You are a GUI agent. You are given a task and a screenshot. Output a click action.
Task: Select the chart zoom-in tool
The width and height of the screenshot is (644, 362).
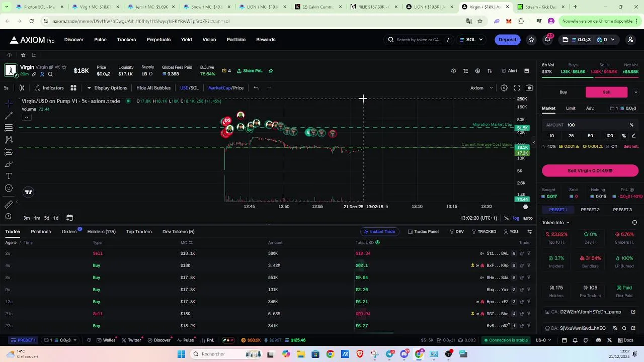click(9, 217)
